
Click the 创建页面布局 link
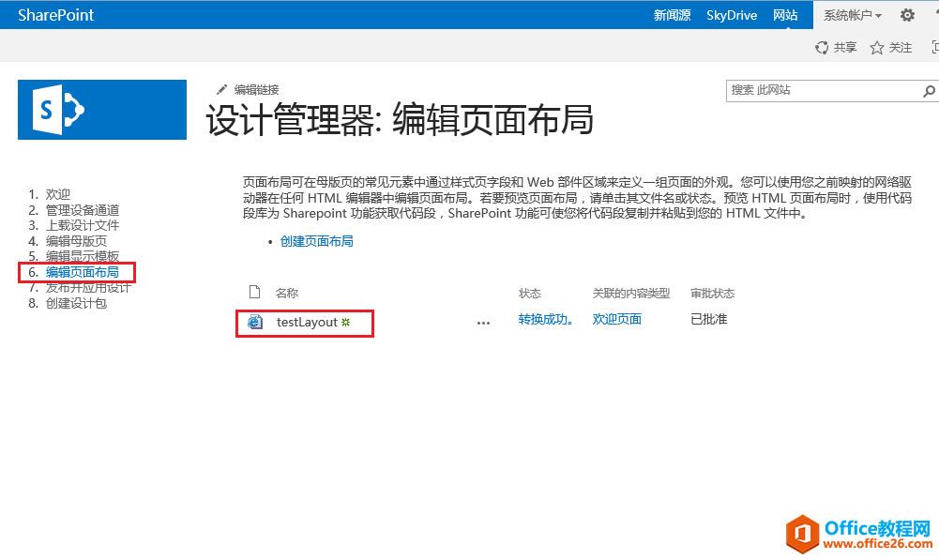click(x=317, y=241)
